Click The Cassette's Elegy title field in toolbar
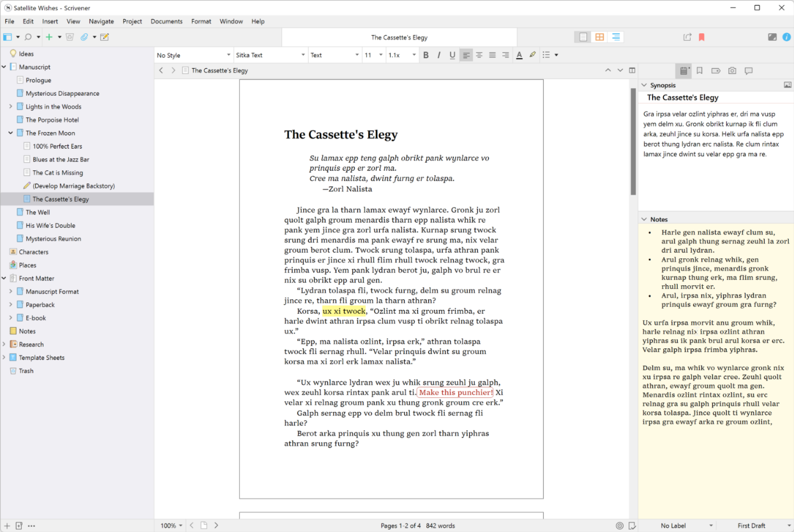794x532 pixels. pos(400,38)
